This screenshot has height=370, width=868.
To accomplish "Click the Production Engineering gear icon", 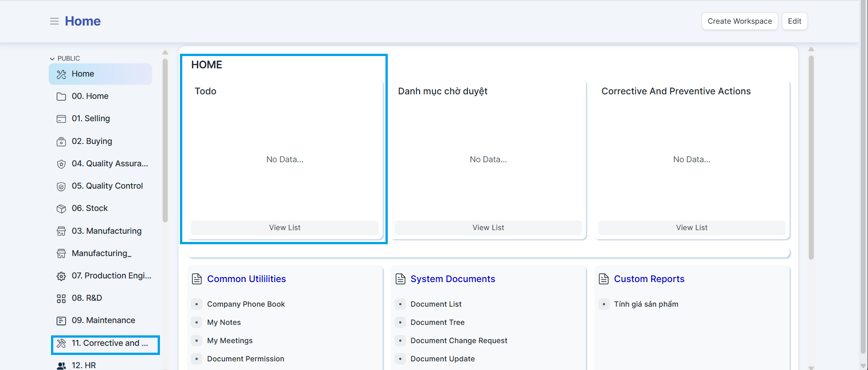I will point(61,276).
